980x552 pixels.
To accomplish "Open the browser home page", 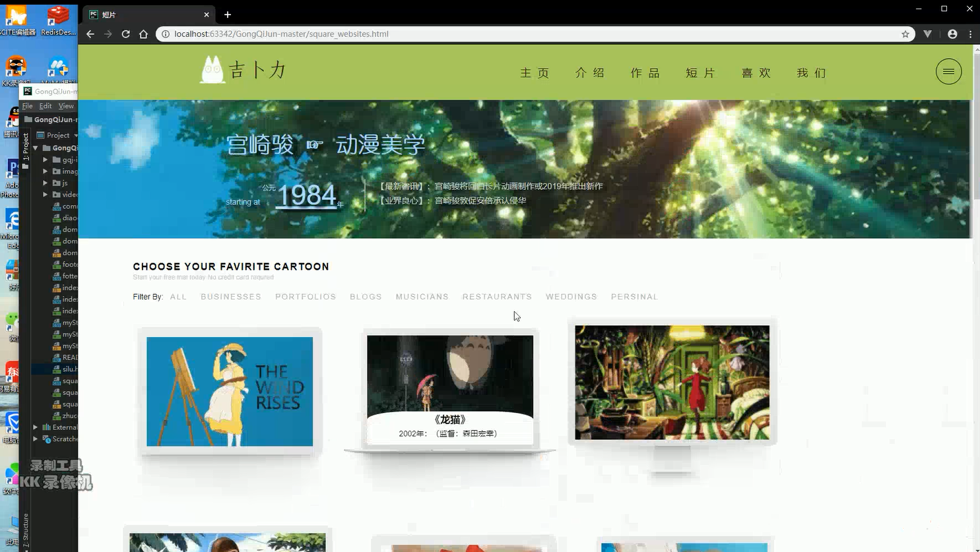I will point(143,34).
